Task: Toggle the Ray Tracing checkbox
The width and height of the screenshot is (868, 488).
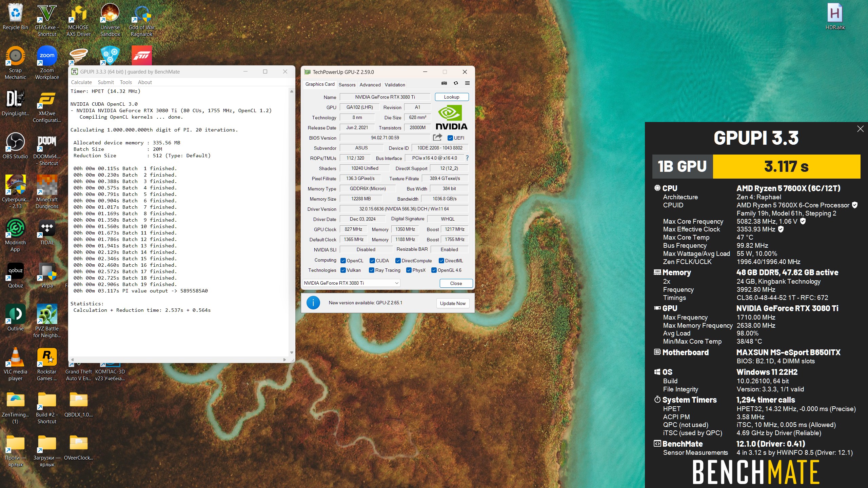Action: (x=372, y=270)
